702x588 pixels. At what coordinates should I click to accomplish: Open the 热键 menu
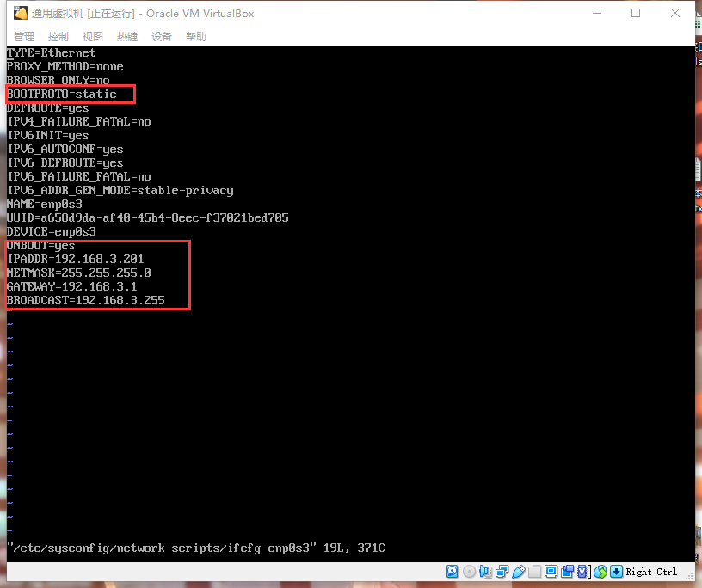click(x=127, y=36)
